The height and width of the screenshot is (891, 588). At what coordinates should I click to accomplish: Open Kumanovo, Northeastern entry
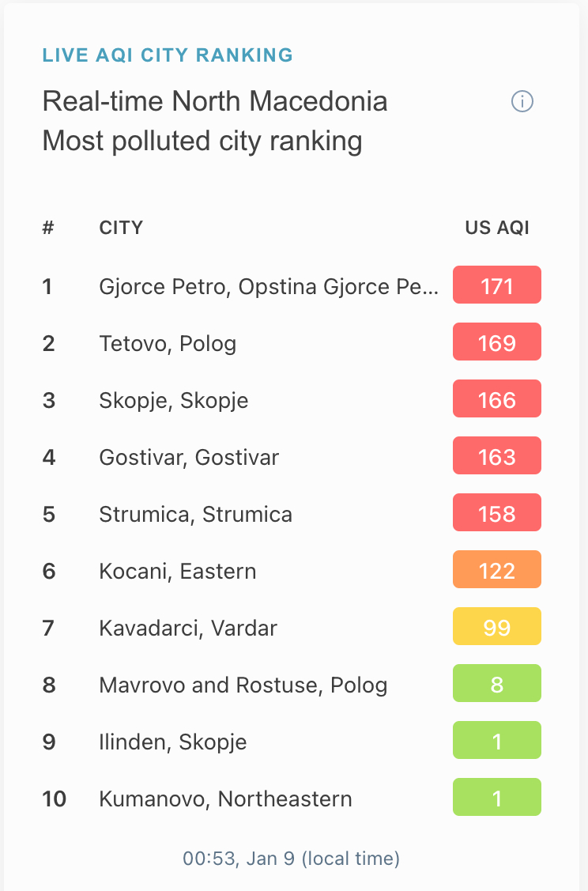(225, 799)
